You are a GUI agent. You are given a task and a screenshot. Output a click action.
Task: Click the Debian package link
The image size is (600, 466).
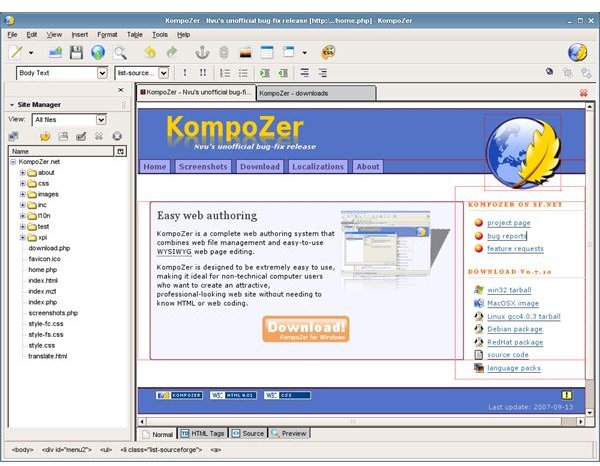point(515,329)
